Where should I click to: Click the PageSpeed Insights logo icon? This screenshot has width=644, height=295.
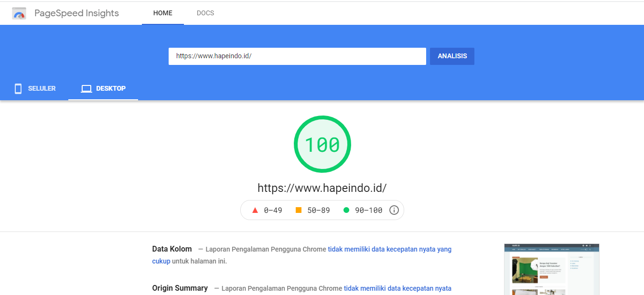point(19,13)
